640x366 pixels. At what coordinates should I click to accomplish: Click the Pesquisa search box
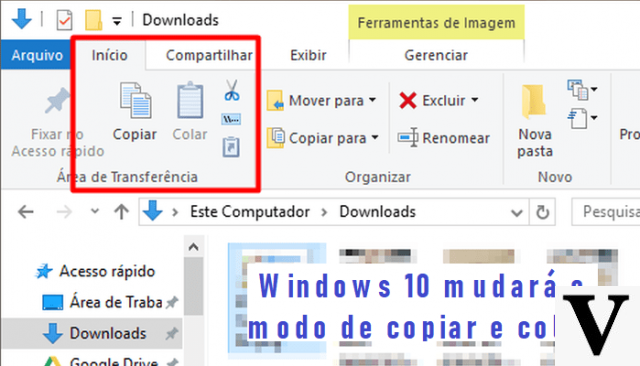(x=606, y=212)
